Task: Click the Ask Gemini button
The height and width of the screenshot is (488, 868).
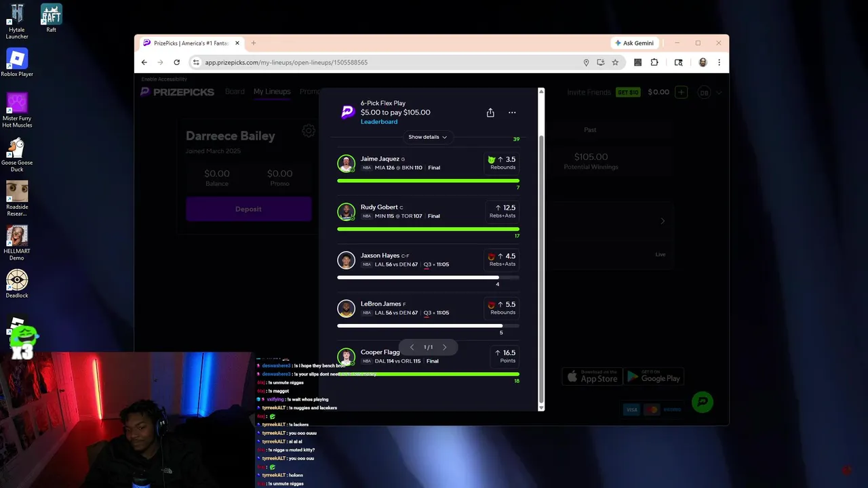Action: pyautogui.click(x=634, y=43)
